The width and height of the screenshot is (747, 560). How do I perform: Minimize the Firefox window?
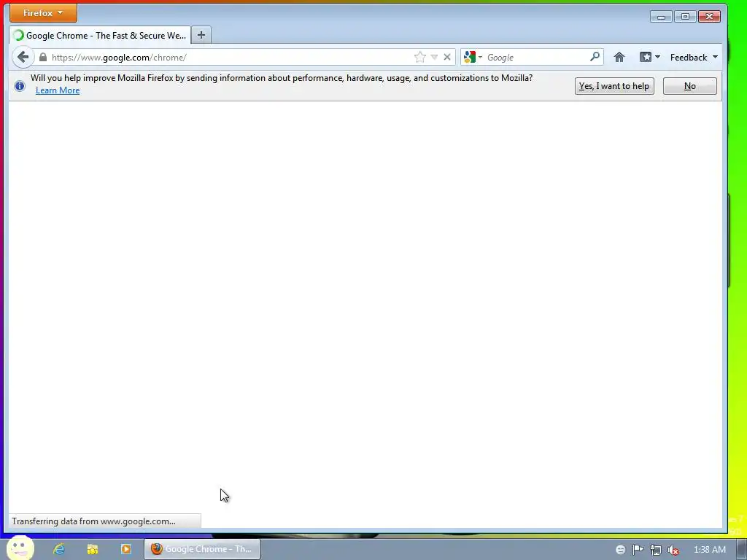click(661, 17)
